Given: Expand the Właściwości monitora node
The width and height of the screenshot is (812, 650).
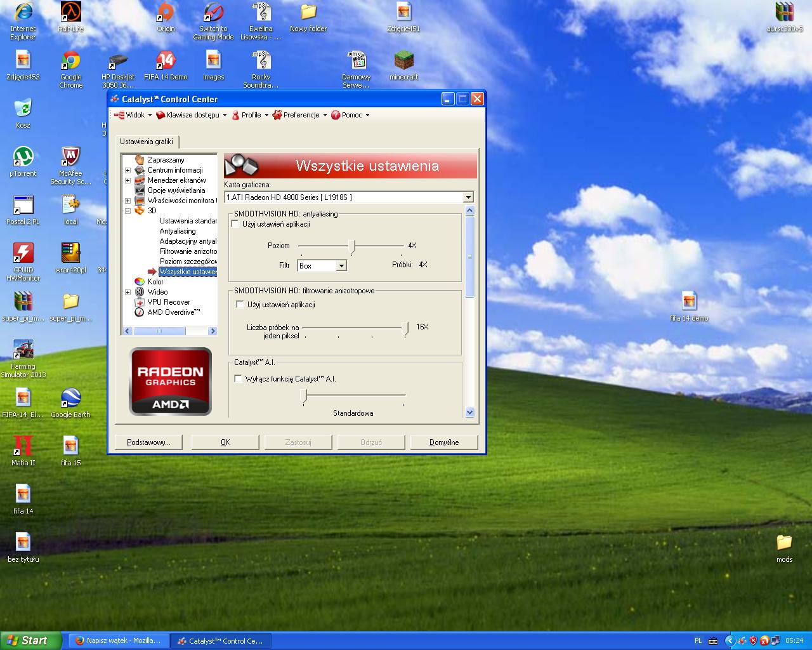Looking at the screenshot, I should tap(128, 201).
